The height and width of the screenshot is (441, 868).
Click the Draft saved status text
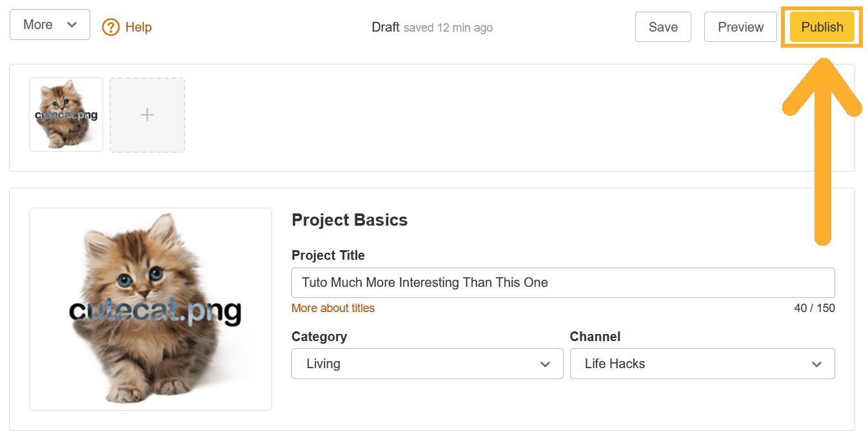(431, 27)
